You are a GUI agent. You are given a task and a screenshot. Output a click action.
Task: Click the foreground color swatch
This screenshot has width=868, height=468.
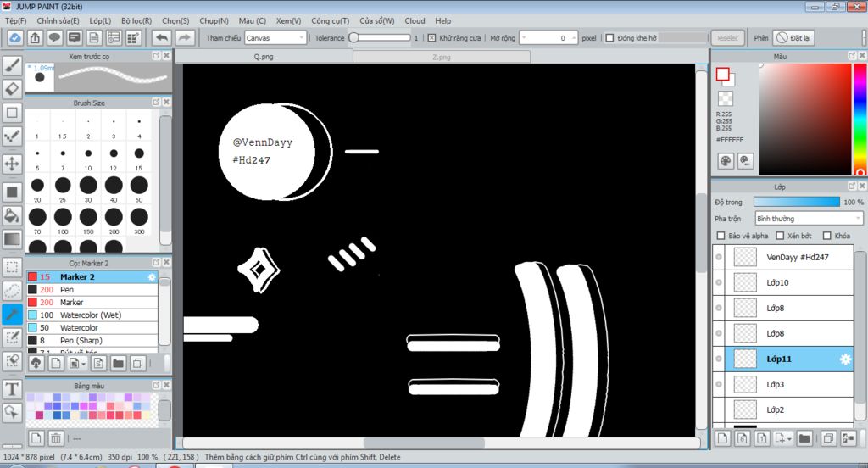pos(722,75)
